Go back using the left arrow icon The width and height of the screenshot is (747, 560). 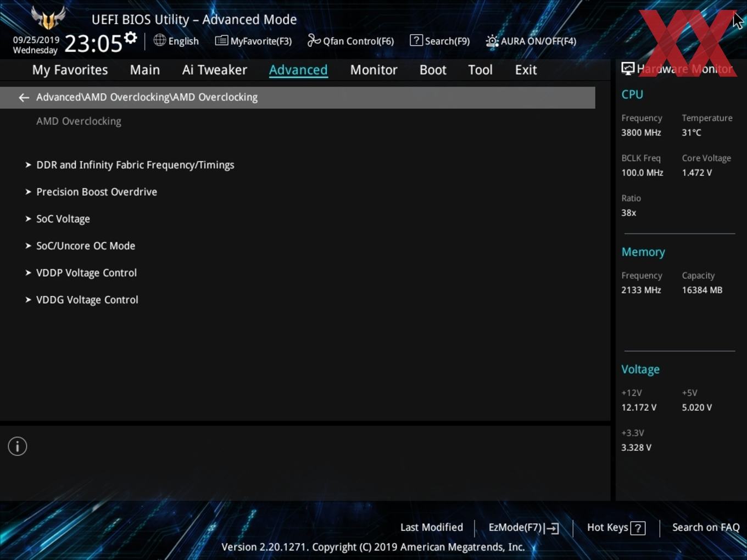click(24, 97)
